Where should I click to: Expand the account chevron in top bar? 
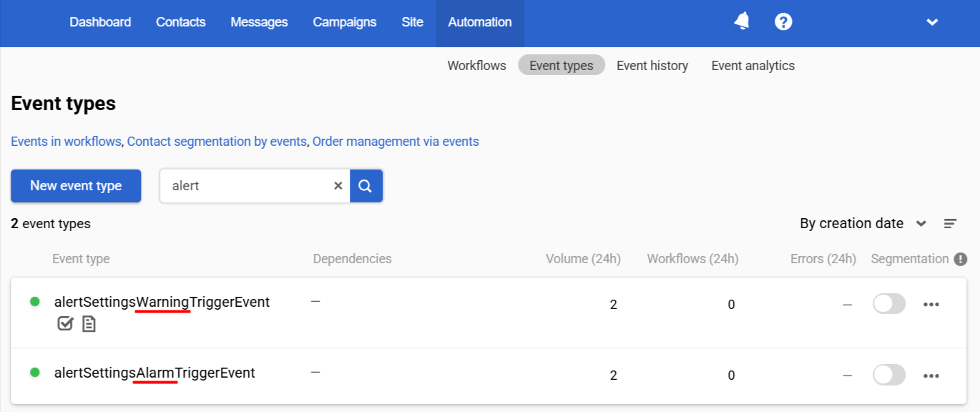(932, 22)
